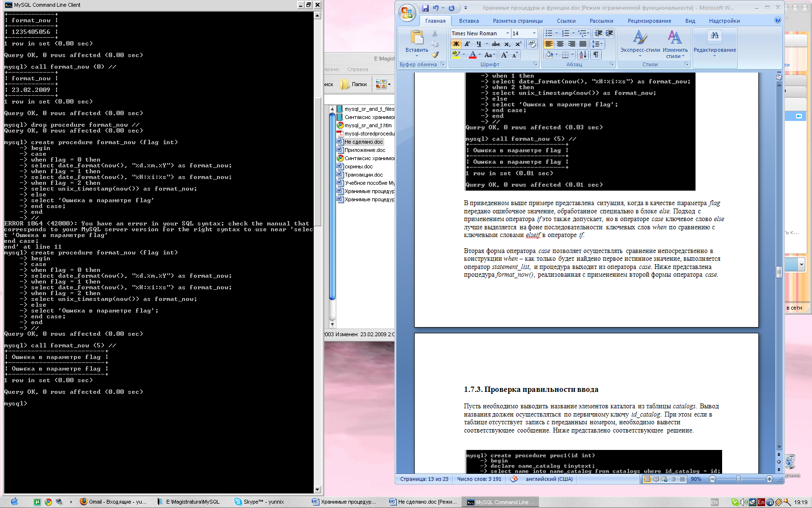Open the Times New Roman font dropdown

coord(507,33)
